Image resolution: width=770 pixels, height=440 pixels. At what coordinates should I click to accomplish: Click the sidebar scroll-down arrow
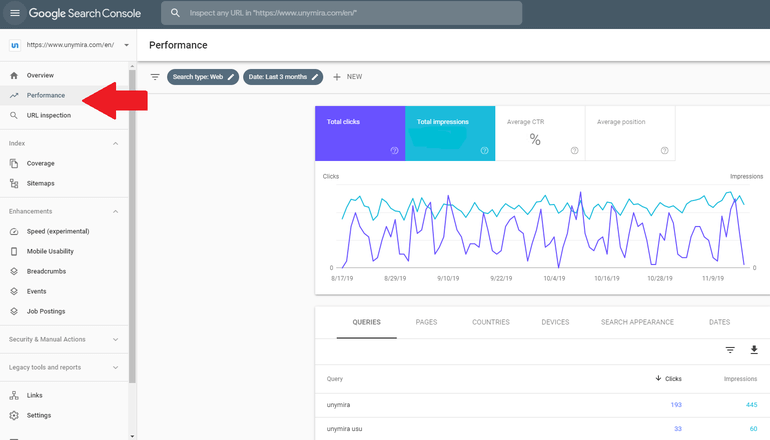click(x=132, y=436)
